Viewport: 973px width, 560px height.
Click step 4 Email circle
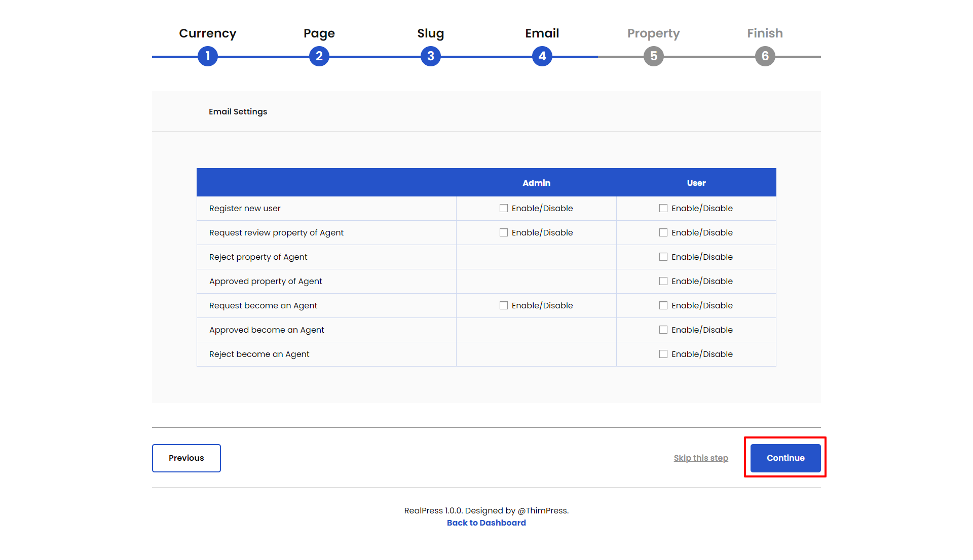point(542,56)
